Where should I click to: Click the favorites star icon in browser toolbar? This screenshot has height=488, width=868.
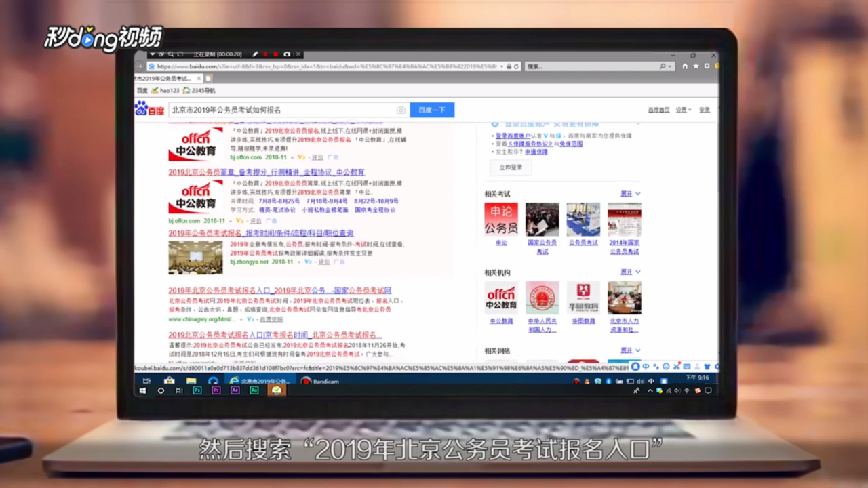[x=696, y=66]
